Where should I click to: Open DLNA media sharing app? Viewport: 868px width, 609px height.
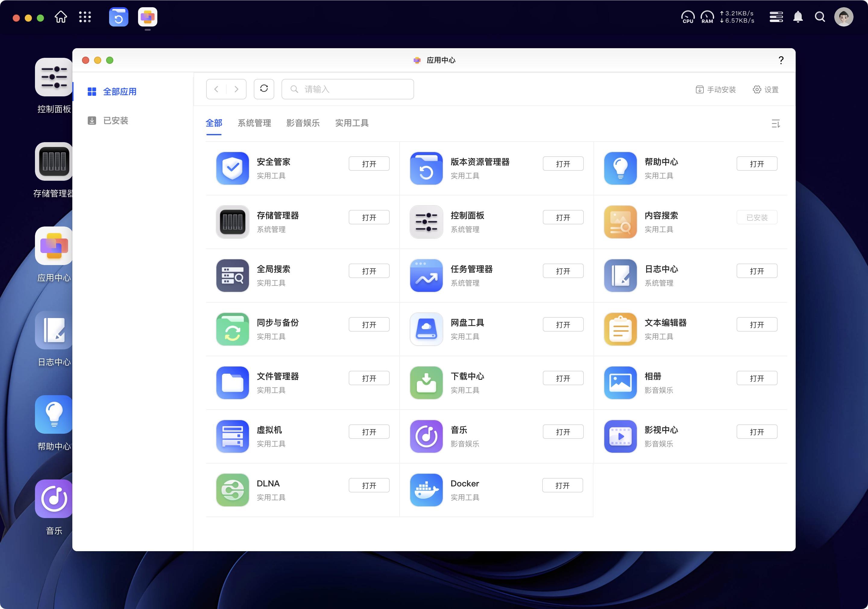pos(368,485)
